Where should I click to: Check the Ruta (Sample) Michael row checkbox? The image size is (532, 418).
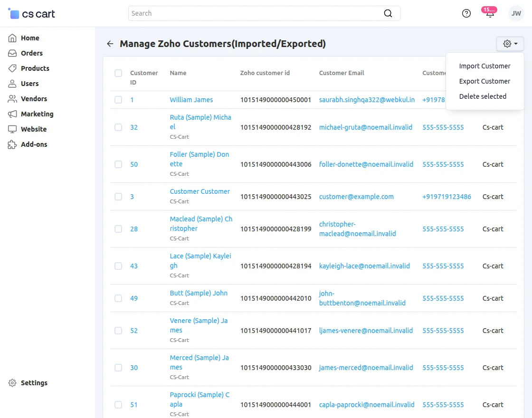[x=118, y=127]
